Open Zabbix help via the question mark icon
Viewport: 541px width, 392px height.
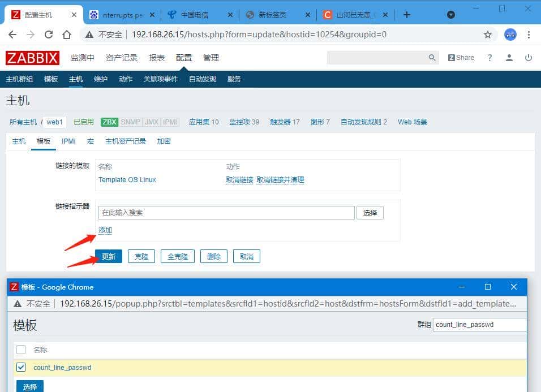point(490,57)
